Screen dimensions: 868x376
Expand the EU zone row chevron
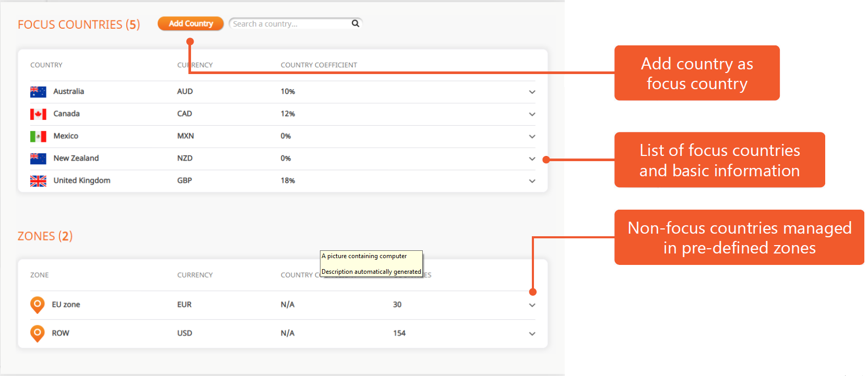tap(532, 305)
